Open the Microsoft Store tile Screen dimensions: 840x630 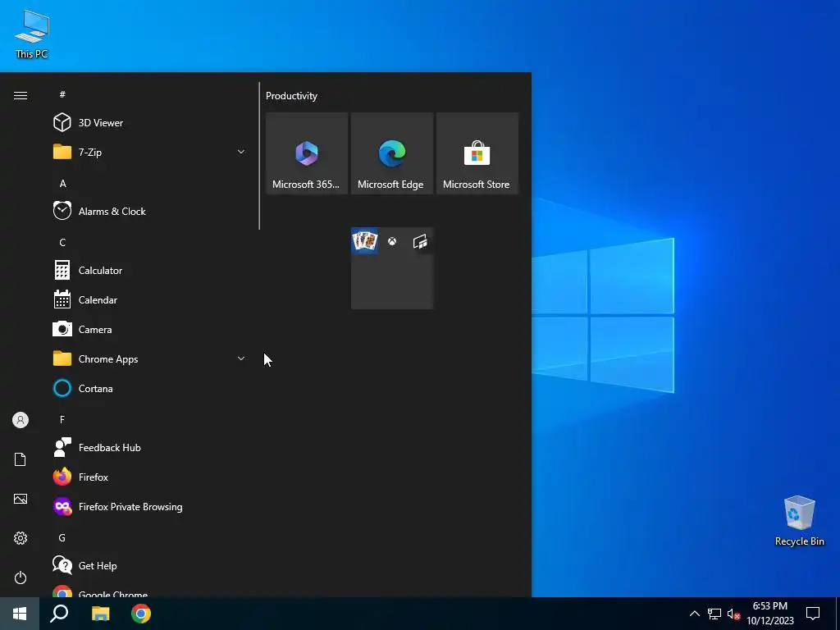click(477, 153)
